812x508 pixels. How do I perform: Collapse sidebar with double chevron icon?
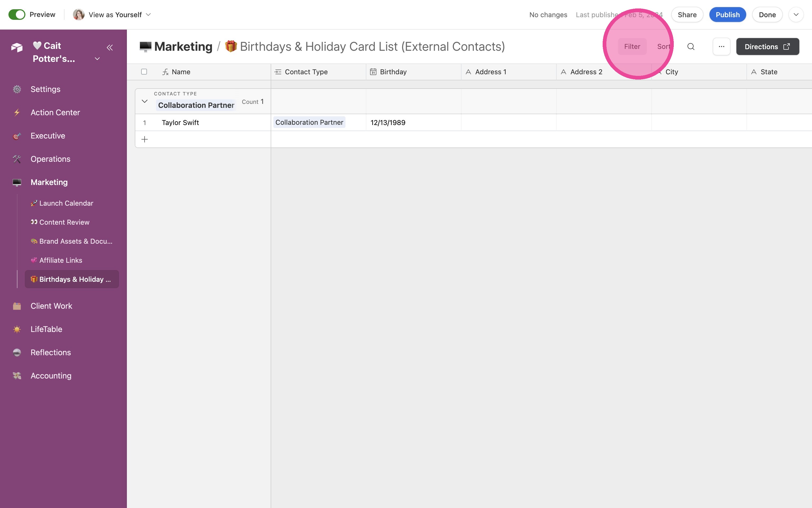pos(109,47)
